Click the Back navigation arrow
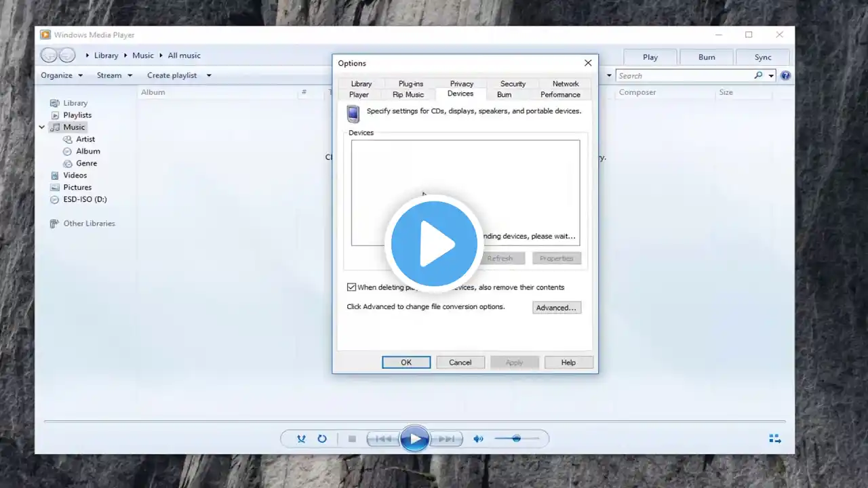The width and height of the screenshot is (868, 488). point(49,56)
